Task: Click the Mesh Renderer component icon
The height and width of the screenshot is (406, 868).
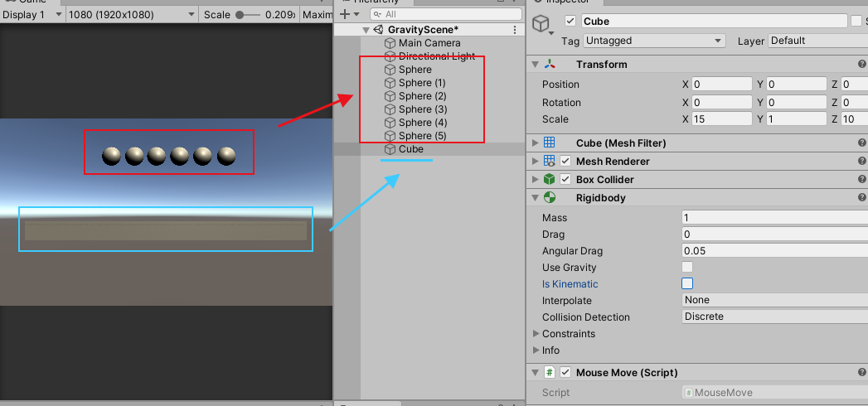Action: click(549, 161)
